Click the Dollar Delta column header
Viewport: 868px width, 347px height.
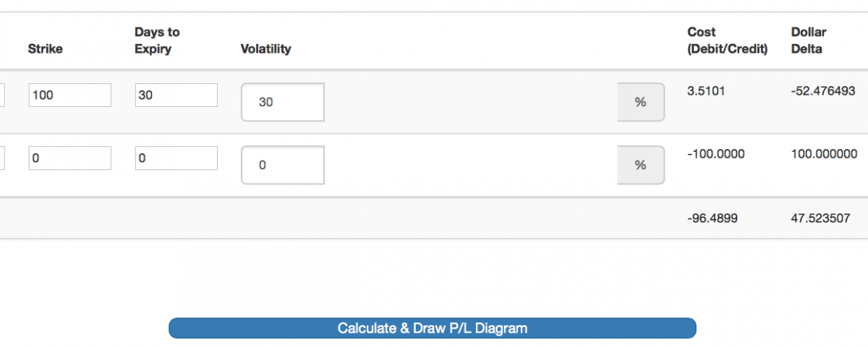click(809, 40)
